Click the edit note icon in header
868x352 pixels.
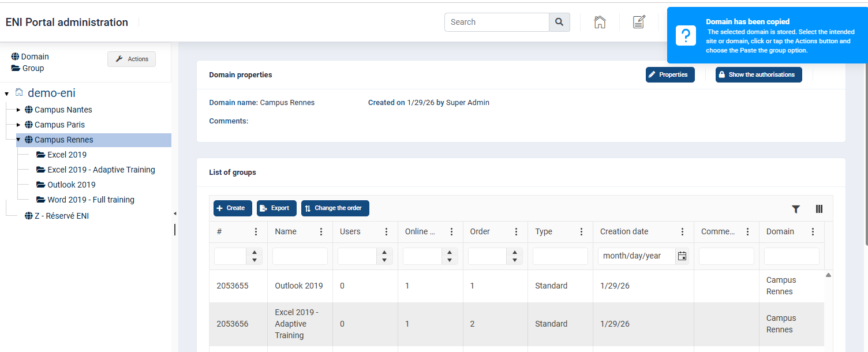(x=639, y=22)
